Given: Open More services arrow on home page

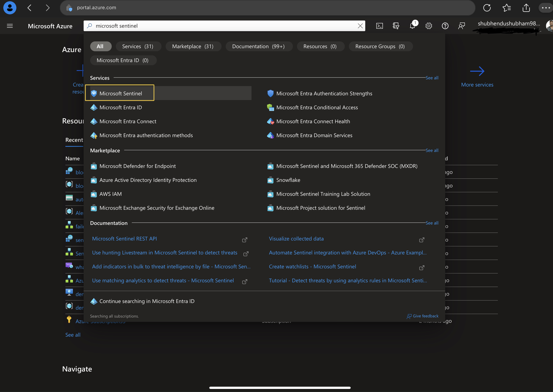Looking at the screenshot, I should 477,77.
